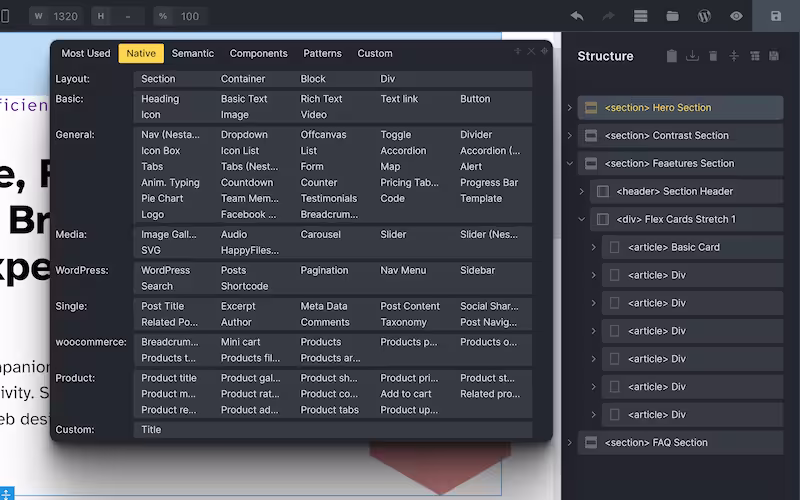Screen dimensions: 800x500
Task: Insert the Accordion element
Action: [403, 151]
